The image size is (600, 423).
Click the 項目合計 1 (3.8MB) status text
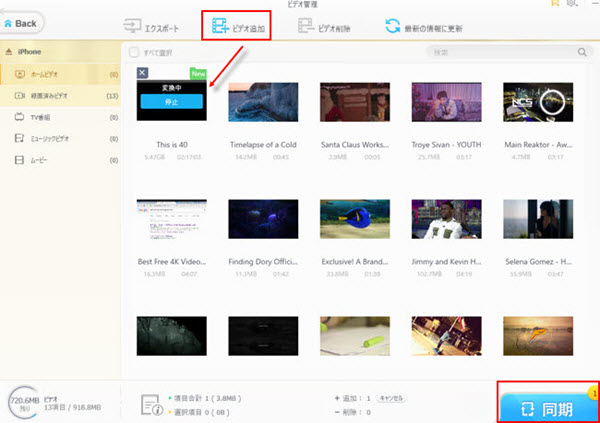click(208, 399)
